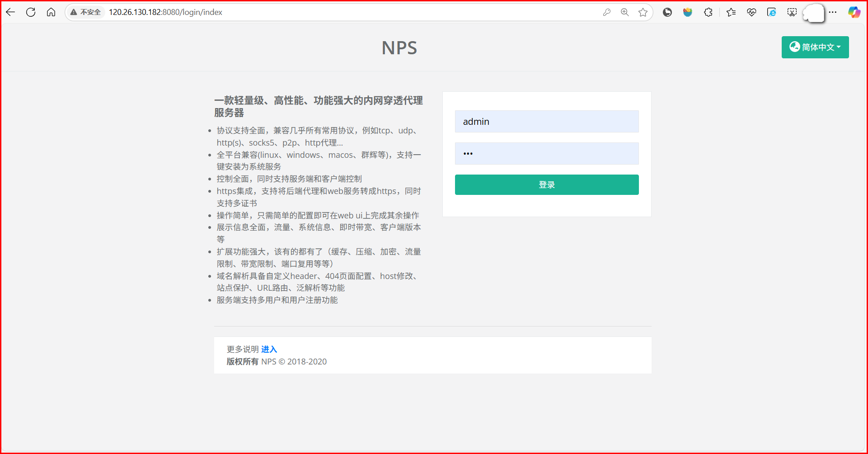Click the 版权所有 NPS © 2018-2020 text
The image size is (868, 454).
click(x=277, y=361)
